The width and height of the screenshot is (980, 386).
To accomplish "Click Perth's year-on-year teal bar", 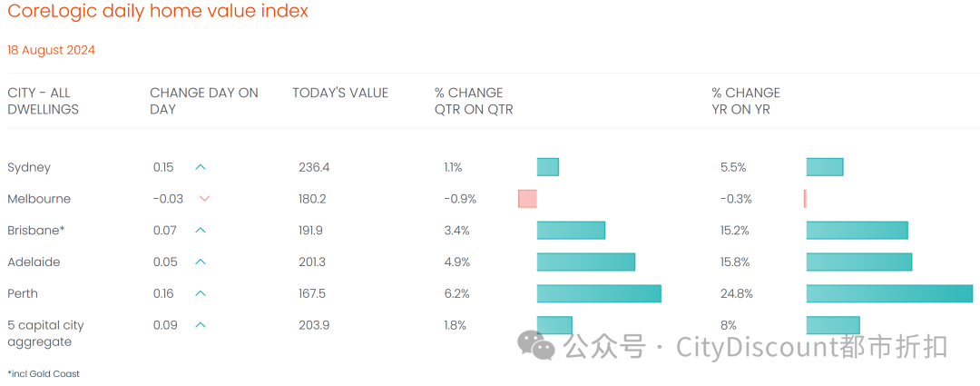I will tap(889, 293).
